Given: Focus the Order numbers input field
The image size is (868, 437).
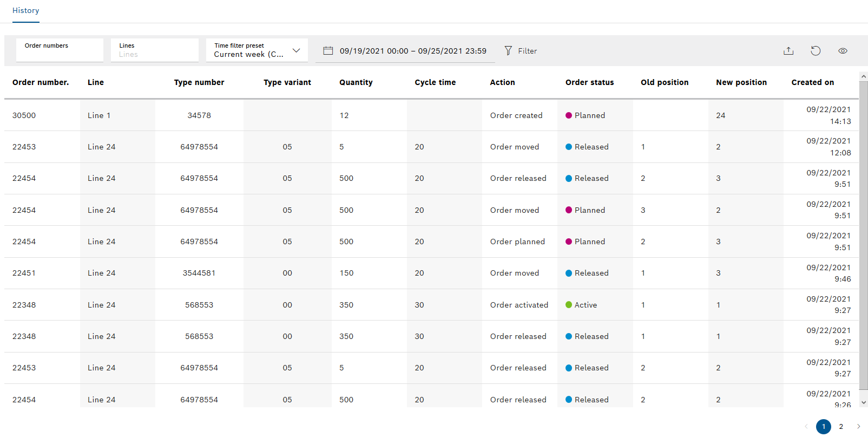Looking at the screenshot, I should point(60,50).
